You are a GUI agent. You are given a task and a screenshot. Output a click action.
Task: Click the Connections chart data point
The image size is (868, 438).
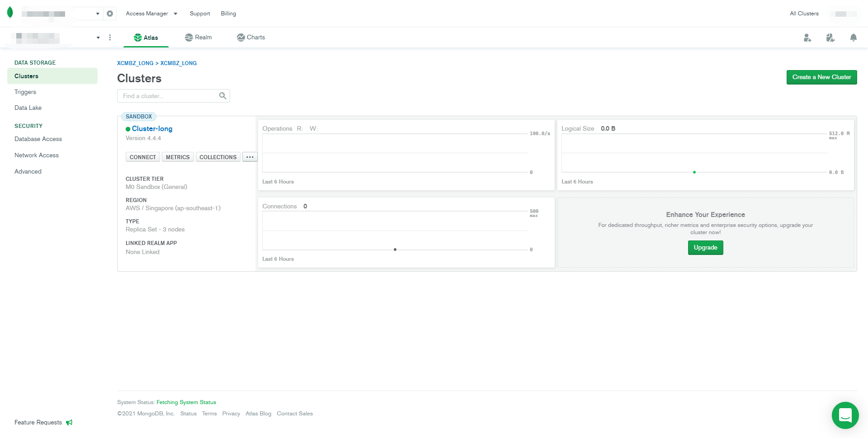pos(395,249)
